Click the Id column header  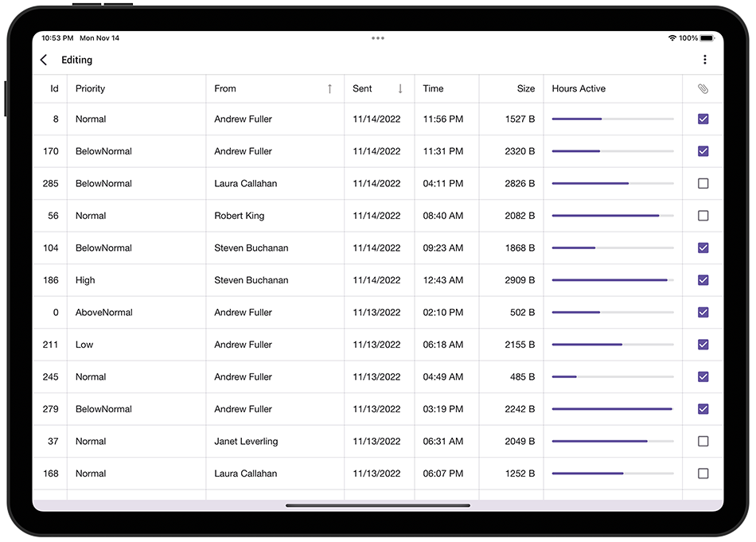[54, 88]
